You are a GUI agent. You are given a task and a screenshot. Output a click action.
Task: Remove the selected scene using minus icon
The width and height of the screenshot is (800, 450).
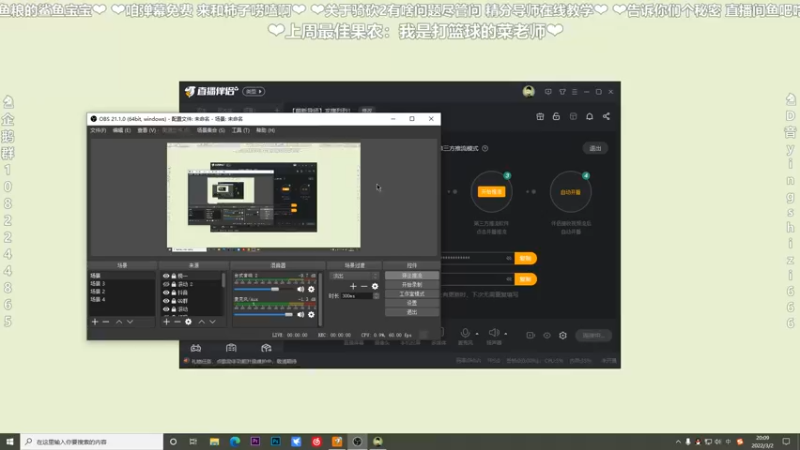click(x=106, y=322)
